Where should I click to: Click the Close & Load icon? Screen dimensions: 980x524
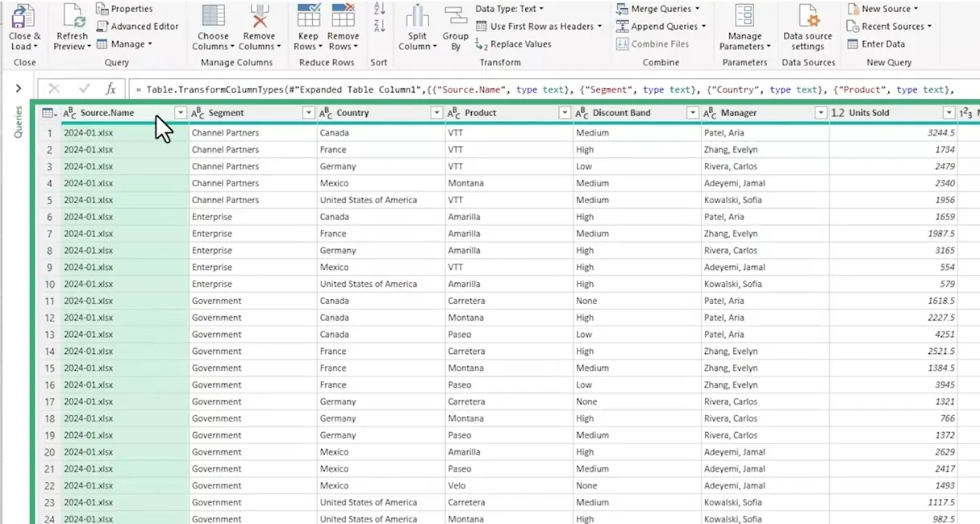pyautogui.click(x=24, y=18)
